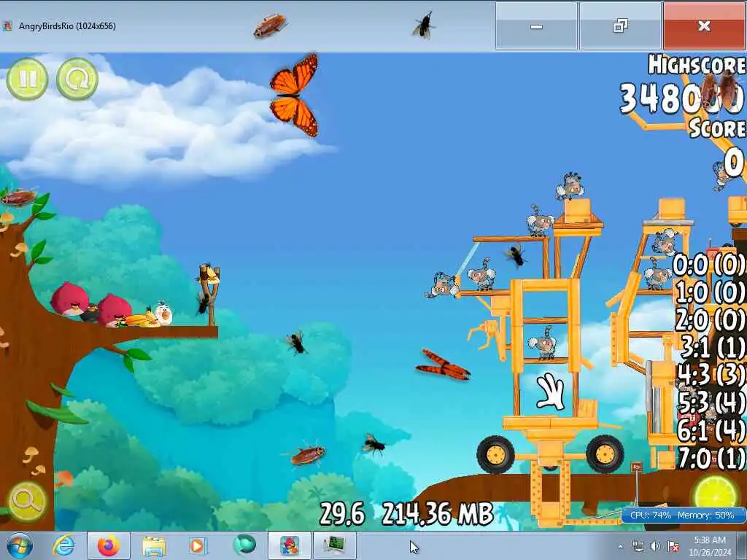Click the debug line reading 0:0 (0)
Image resolution: width=747 pixels, height=560 pixels.
tap(709, 264)
